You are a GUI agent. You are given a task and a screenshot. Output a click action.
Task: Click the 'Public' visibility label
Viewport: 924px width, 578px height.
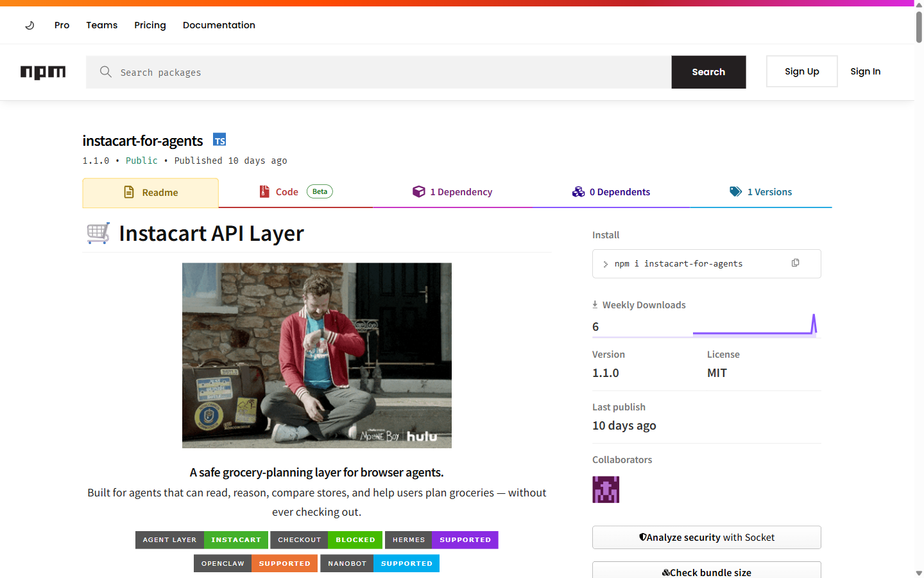[142, 161]
